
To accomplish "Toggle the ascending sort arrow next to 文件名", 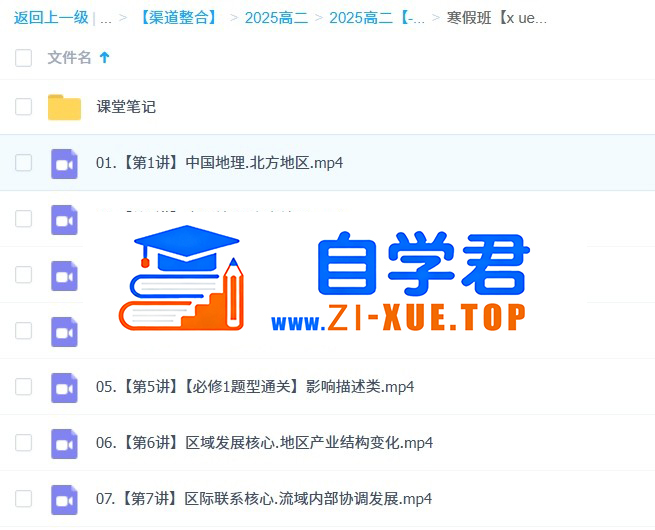I will coord(104,57).
